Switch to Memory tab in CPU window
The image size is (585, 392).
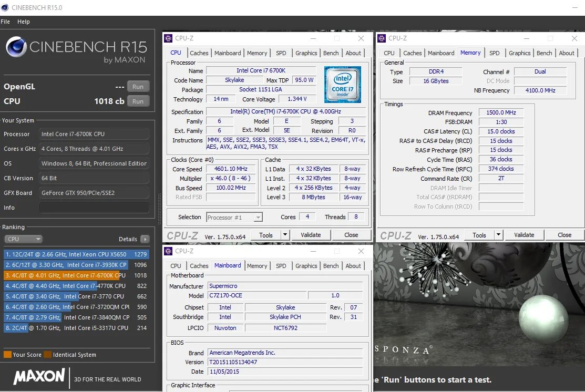tap(257, 53)
